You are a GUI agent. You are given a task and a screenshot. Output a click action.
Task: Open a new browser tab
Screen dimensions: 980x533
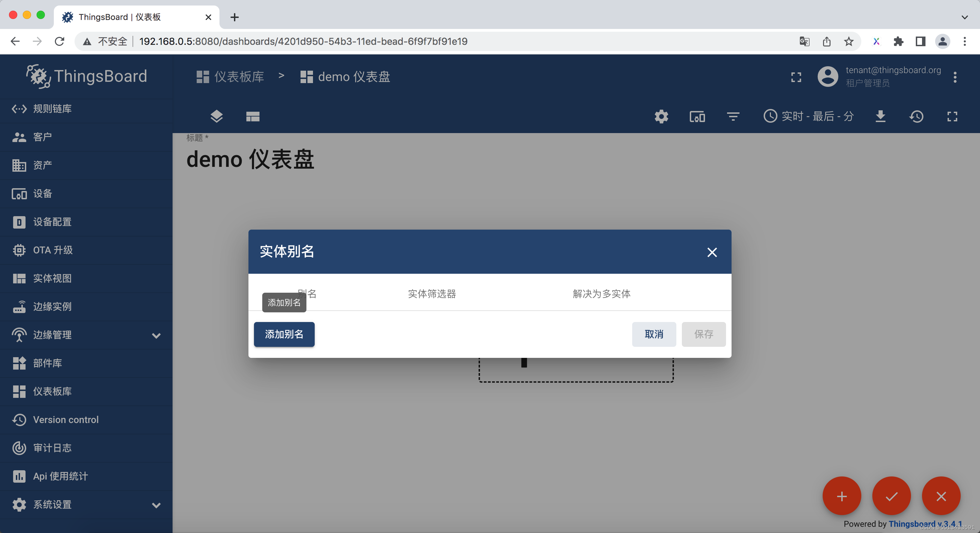click(x=235, y=17)
